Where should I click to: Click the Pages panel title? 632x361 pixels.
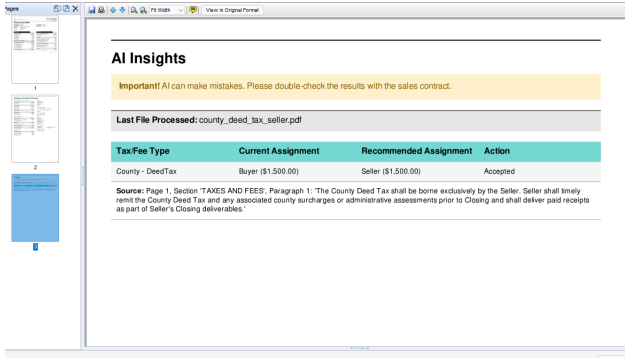[12, 9]
